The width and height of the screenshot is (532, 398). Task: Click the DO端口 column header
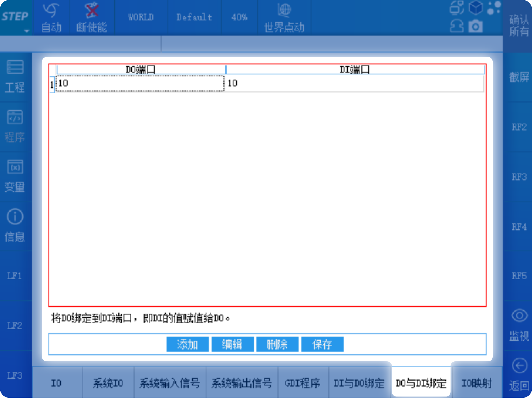tap(141, 70)
